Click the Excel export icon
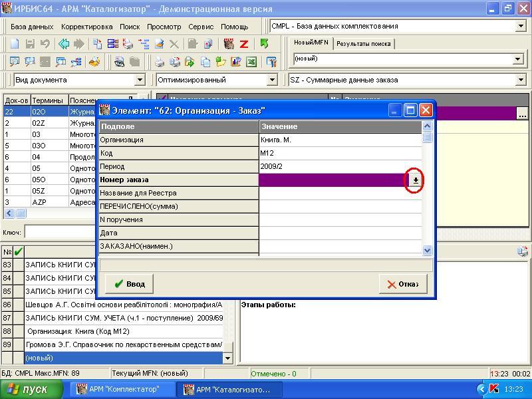Viewport: 532px width, 399px height. [251, 62]
